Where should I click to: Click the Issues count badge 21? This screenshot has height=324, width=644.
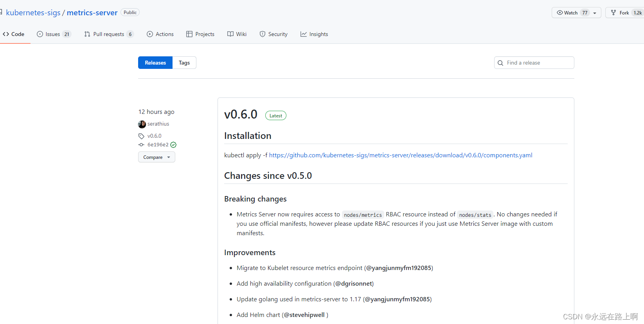point(67,34)
